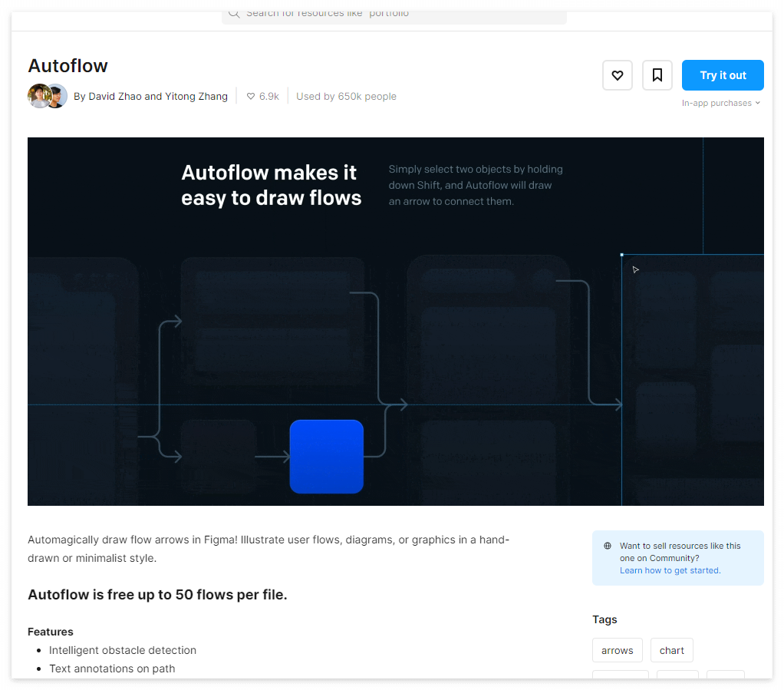Click the Intelligent obstacle detection bullet

123,650
